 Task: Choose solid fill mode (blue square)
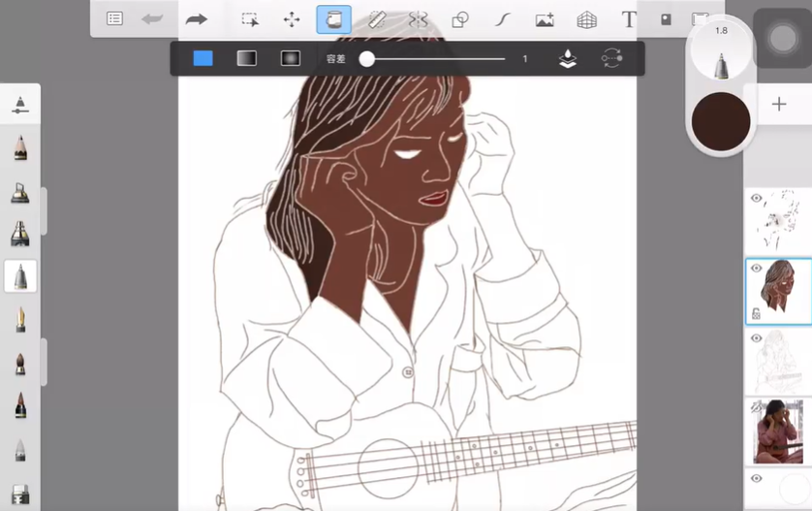(x=203, y=59)
